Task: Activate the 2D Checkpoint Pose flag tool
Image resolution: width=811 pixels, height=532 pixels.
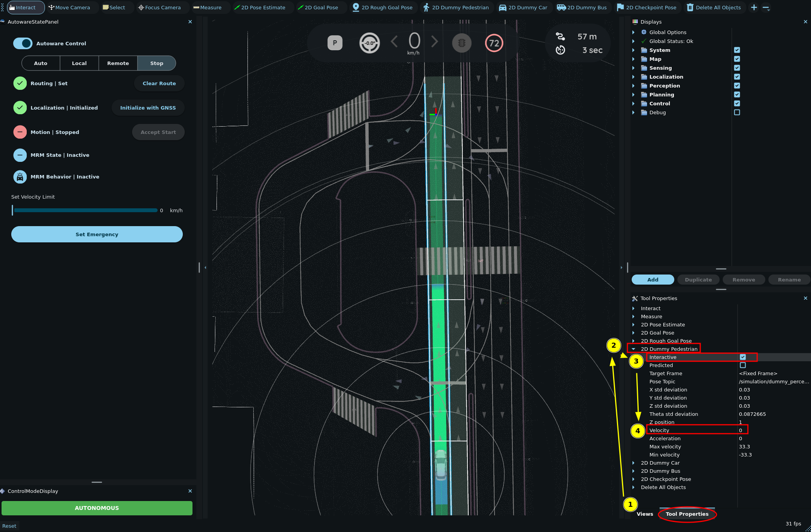Action: (646, 7)
